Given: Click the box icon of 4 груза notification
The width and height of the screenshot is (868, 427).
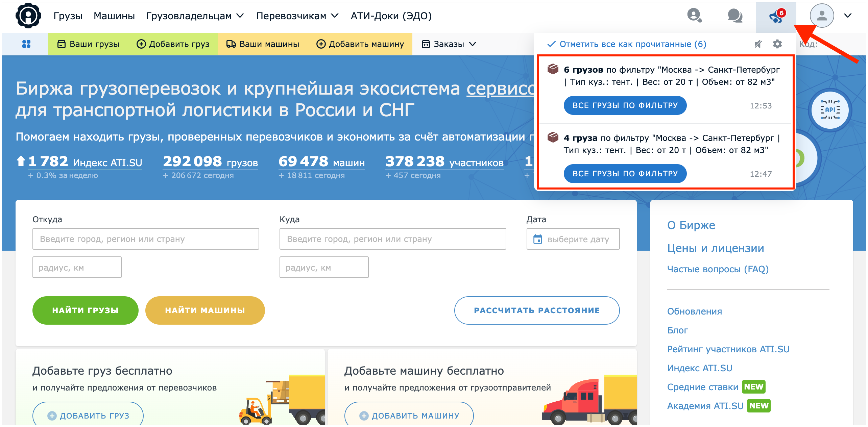Looking at the screenshot, I should (553, 137).
